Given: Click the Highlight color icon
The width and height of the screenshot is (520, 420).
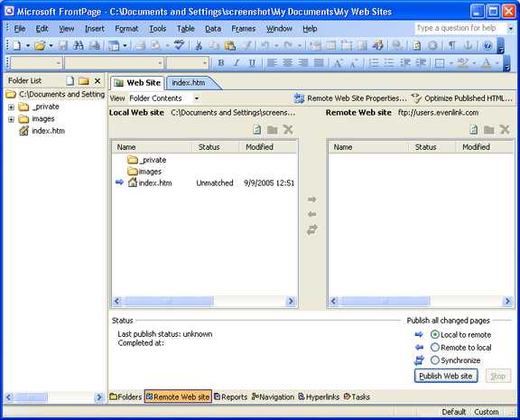Looking at the screenshot, I should pos(462,62).
